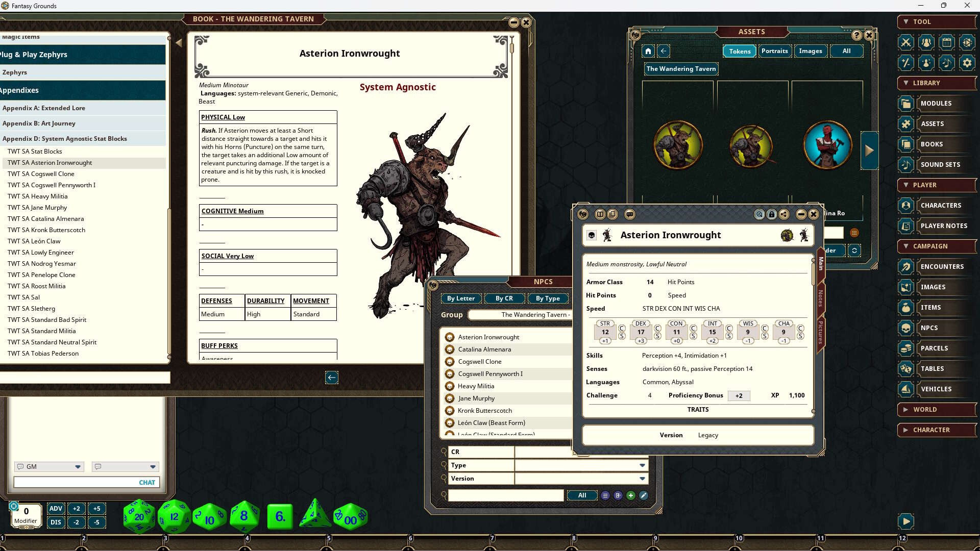Roll the green d8 die
The width and height of the screenshot is (980, 551).
(x=244, y=516)
